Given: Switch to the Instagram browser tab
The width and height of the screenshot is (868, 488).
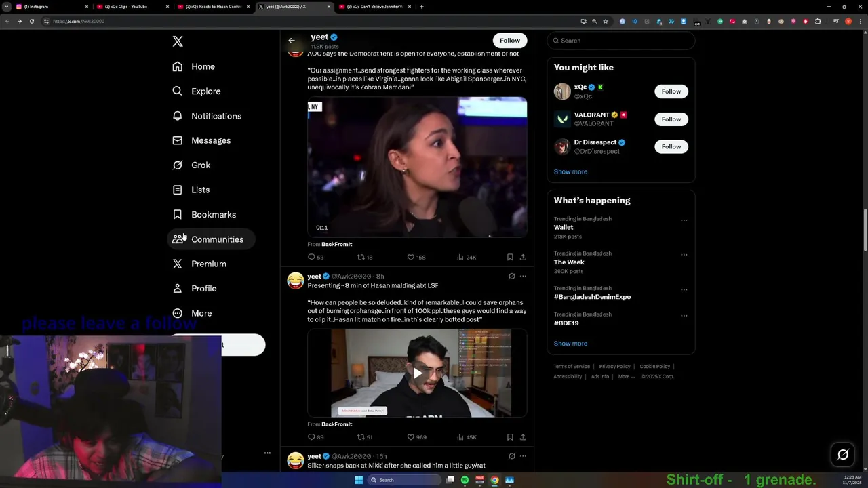Looking at the screenshot, I should point(52,7).
